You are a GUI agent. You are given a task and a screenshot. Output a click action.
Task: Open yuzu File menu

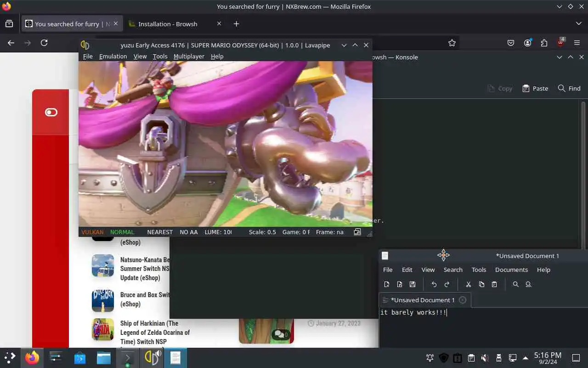88,56
